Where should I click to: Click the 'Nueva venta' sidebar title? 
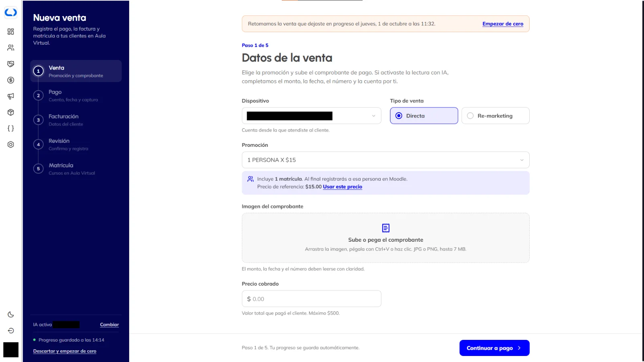(60, 18)
